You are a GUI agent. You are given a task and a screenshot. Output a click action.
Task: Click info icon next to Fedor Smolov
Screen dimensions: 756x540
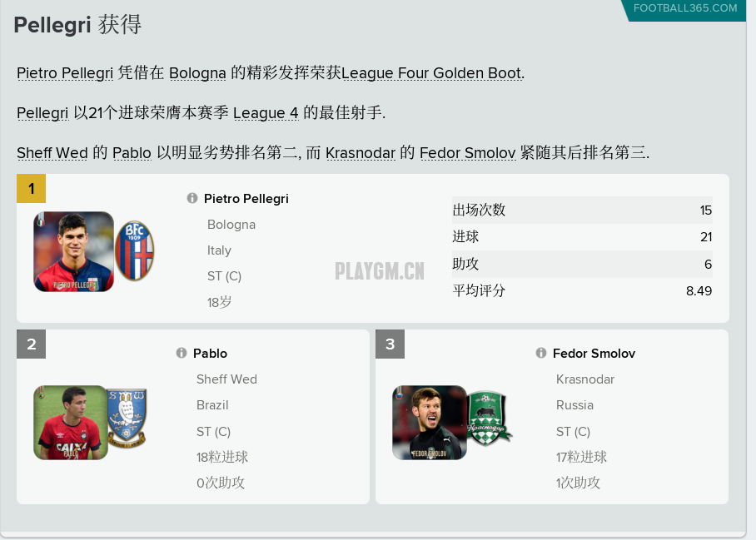(541, 353)
